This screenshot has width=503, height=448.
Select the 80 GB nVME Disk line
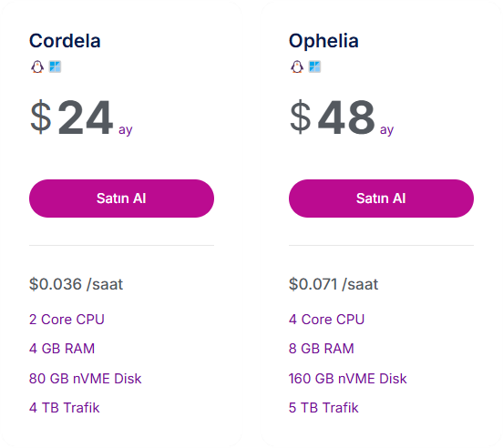pos(86,379)
